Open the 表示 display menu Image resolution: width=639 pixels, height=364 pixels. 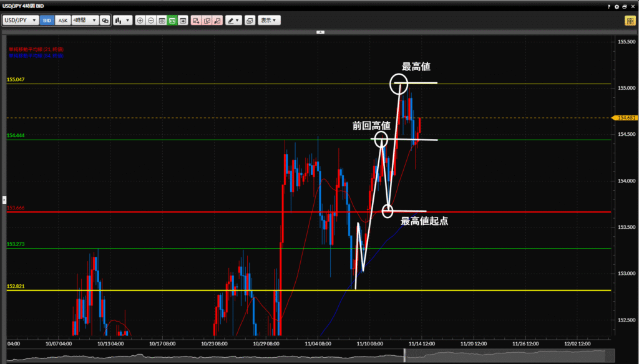tap(270, 20)
